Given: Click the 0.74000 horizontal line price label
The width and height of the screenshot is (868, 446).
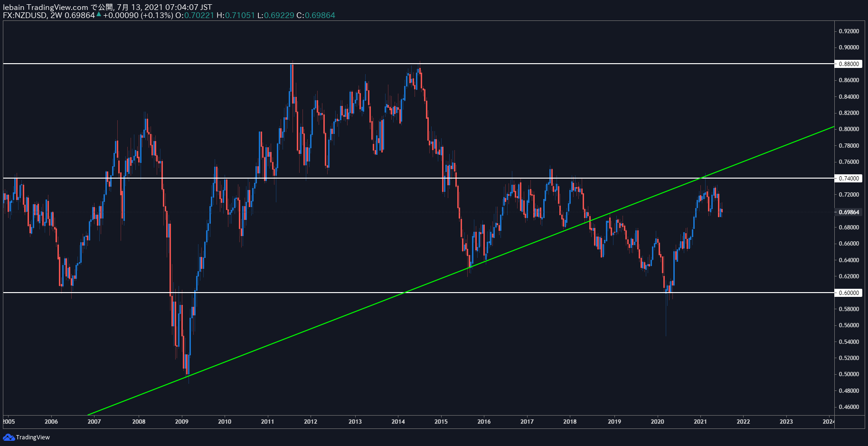Looking at the screenshot, I should [848, 178].
